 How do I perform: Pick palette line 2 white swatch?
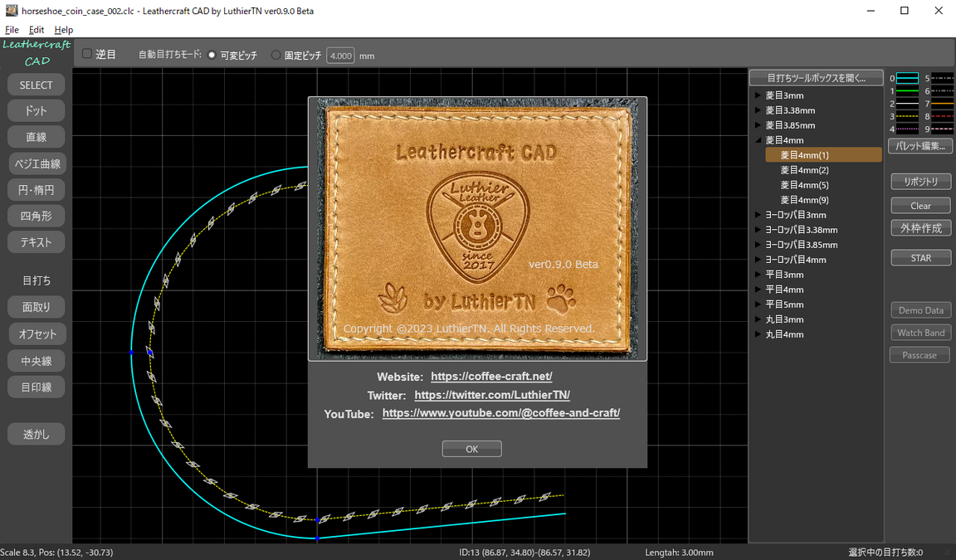(x=907, y=104)
